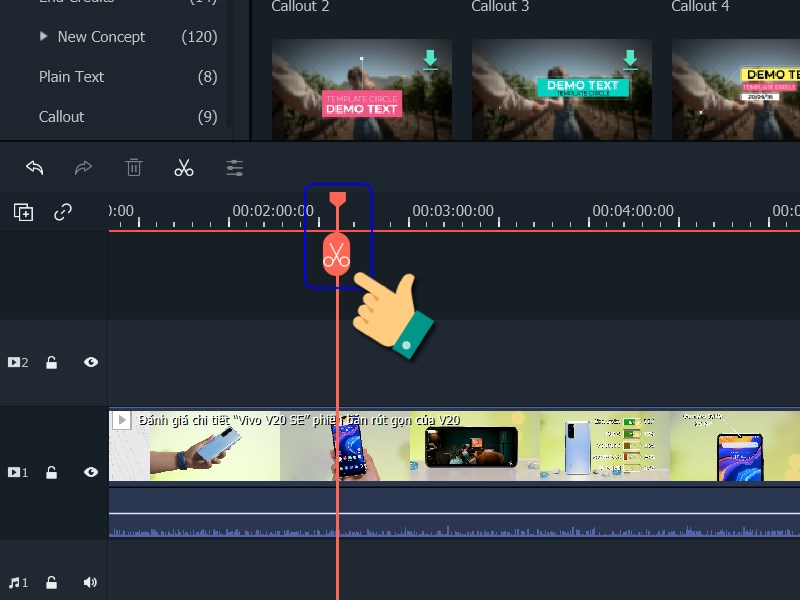Lock video track 2

pos(51,363)
